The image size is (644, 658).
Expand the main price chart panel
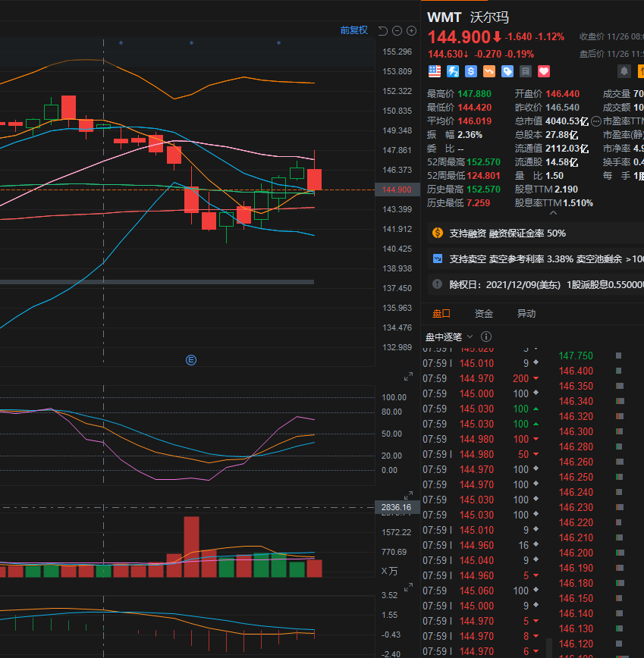408,377
